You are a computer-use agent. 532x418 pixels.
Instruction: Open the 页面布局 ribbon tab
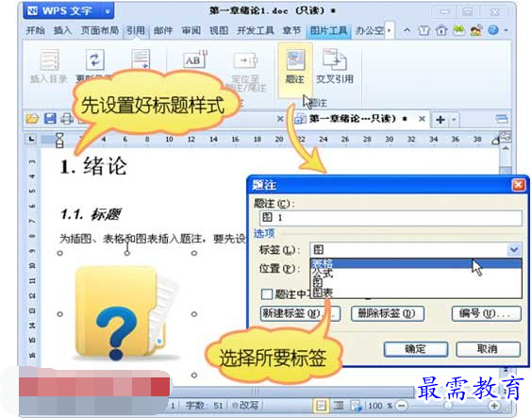click(100, 30)
